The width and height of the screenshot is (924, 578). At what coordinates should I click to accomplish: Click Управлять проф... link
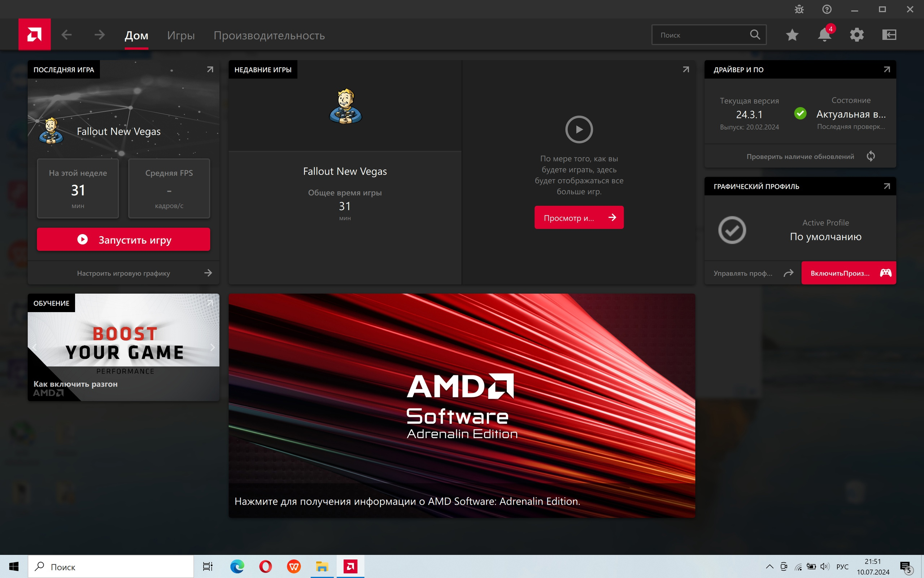(753, 273)
